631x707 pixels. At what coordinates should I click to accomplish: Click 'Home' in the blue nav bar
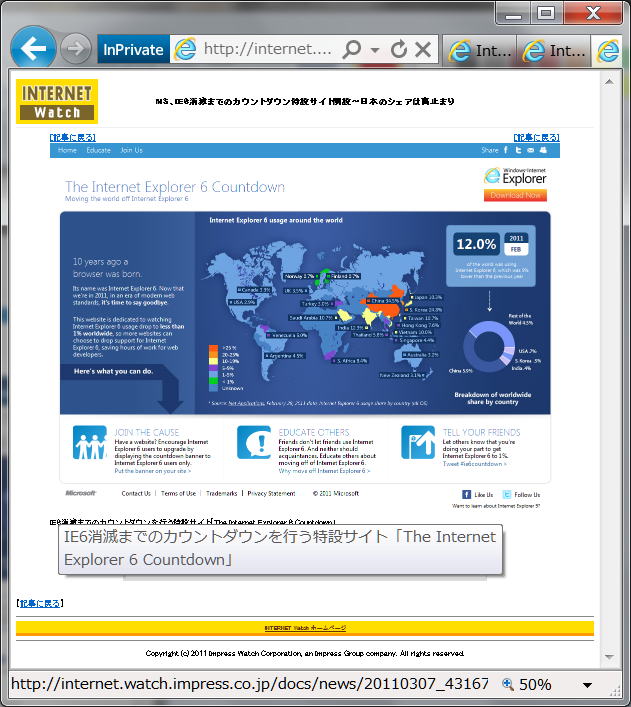tap(67, 150)
